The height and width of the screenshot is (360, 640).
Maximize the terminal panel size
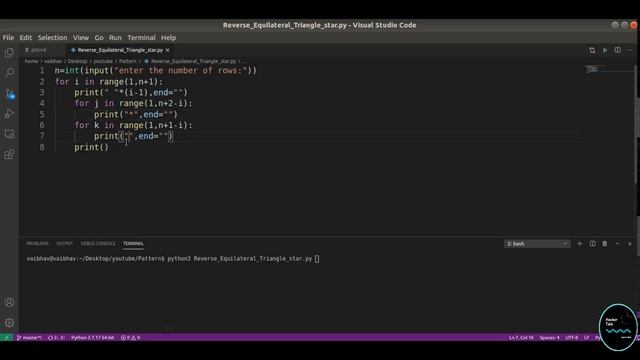(617, 244)
